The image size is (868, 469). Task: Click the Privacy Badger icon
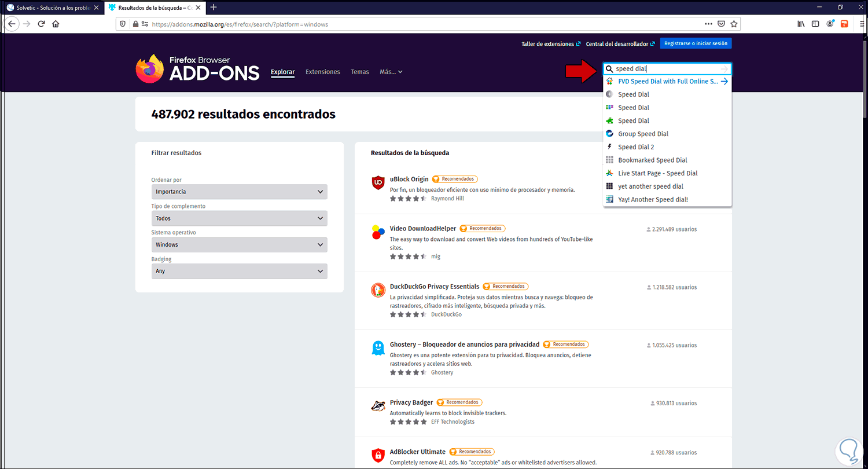pyautogui.click(x=378, y=406)
